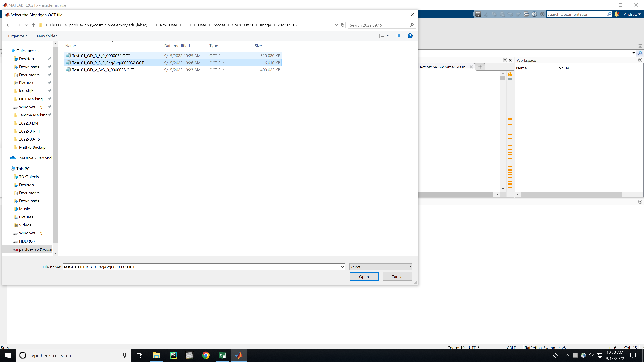This screenshot has width=644, height=362.
Task: Sort files by Date modified column
Action: click(x=177, y=46)
